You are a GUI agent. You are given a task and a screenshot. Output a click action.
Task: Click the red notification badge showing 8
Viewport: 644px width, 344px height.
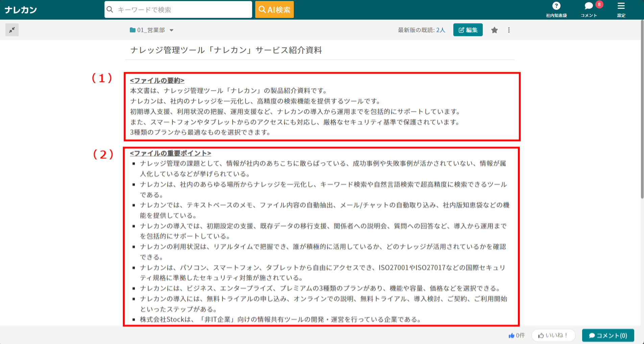[x=599, y=4]
